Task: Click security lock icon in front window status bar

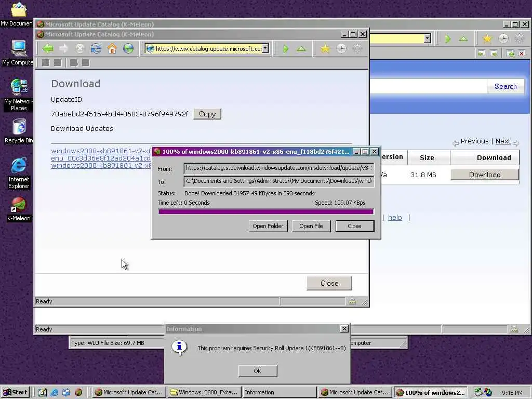Action: click(x=352, y=301)
